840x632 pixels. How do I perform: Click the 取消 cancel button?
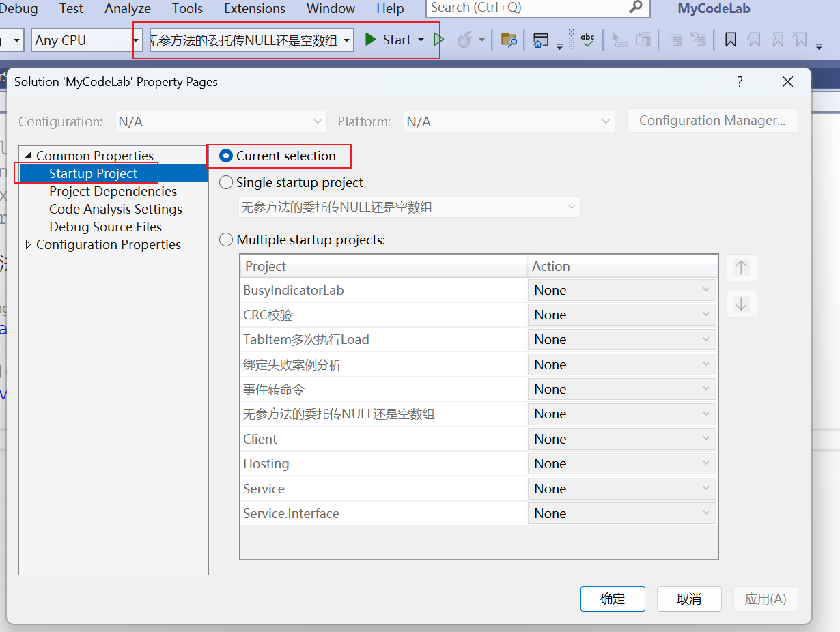689,599
